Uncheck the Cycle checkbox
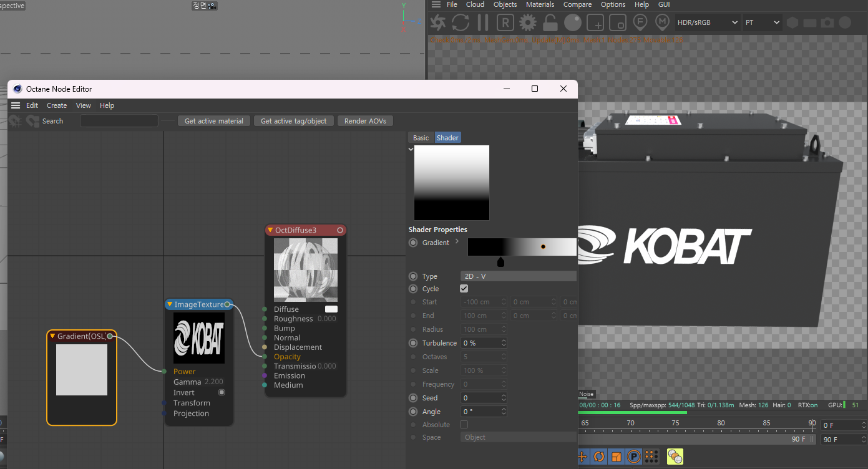Image resolution: width=868 pixels, height=469 pixels. click(x=464, y=289)
